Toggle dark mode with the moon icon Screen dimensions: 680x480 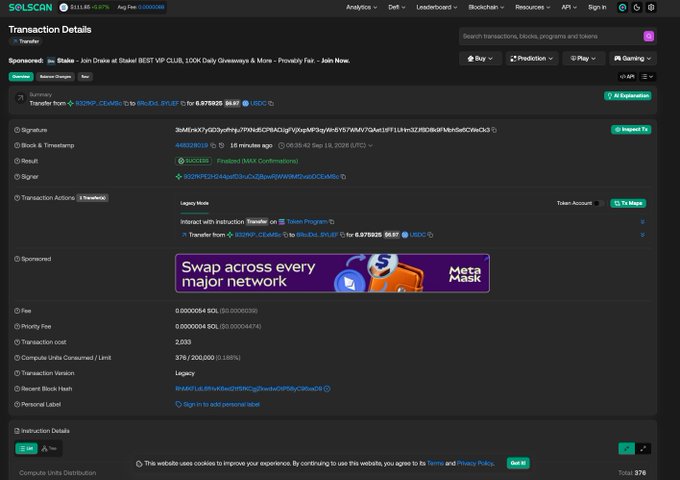tap(637, 7)
